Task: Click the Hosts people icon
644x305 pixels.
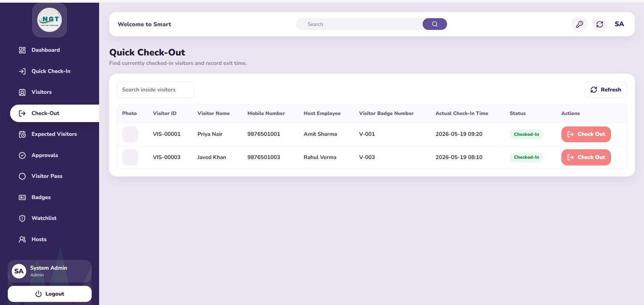Action: 22,239
